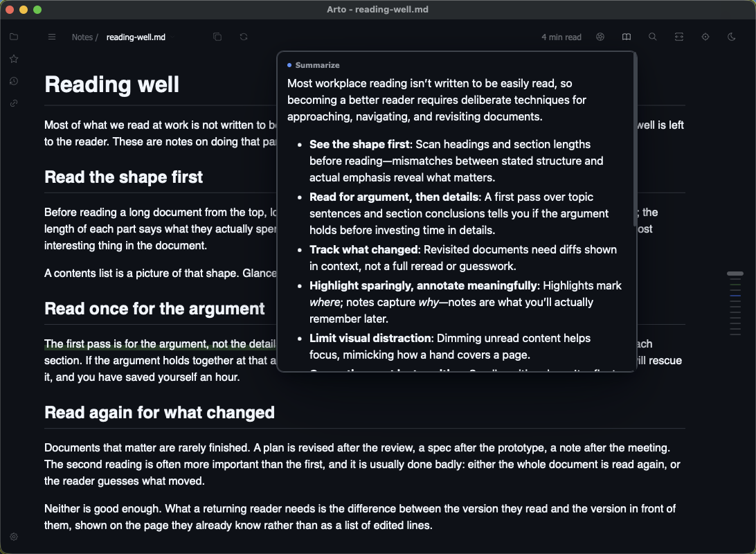Viewport: 756px width, 554px height.
Task: Open the history clock icon in sidebar
Action: click(14, 81)
